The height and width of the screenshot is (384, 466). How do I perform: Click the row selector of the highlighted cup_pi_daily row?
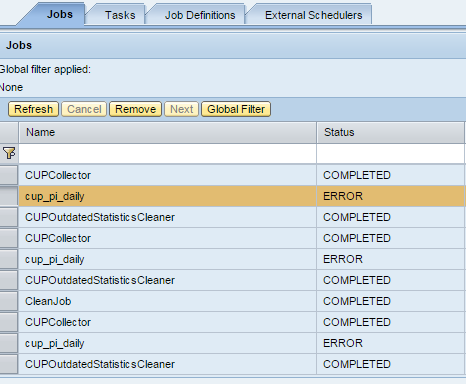pyautogui.click(x=9, y=196)
